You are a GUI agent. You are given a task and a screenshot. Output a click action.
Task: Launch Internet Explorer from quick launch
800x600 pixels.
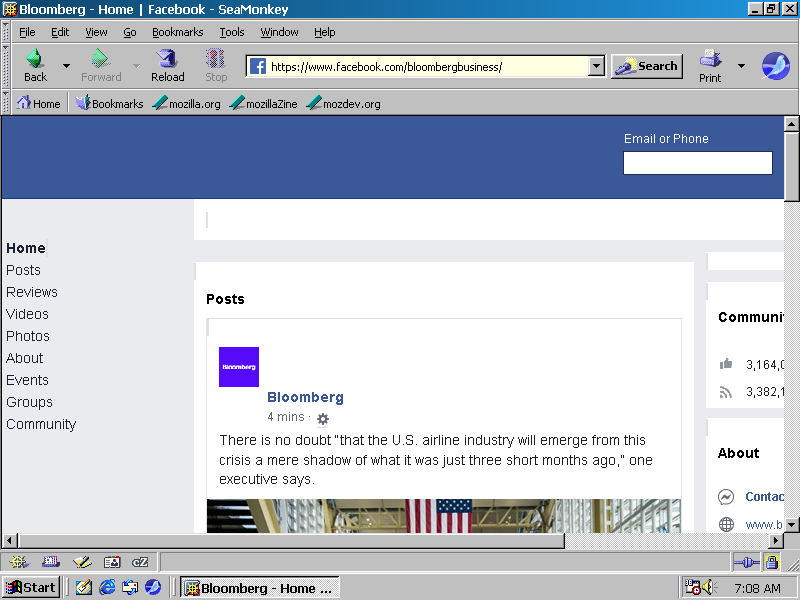tap(107, 588)
